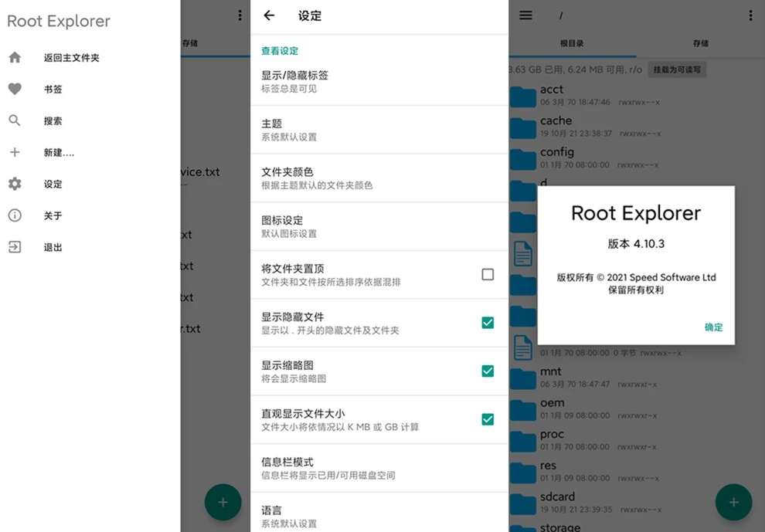Viewport: 765px width, 532px height.
Task: Open bookmarks via the heart icon
Action: (15, 90)
